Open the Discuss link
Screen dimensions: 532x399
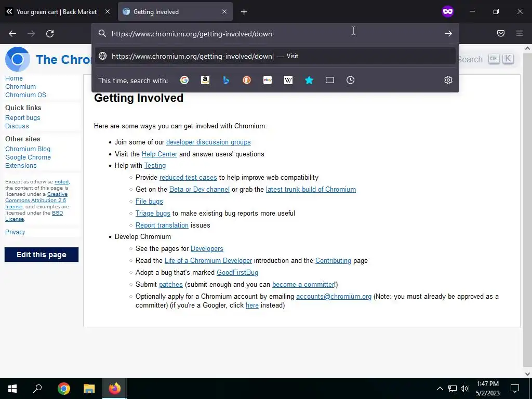coord(17,126)
